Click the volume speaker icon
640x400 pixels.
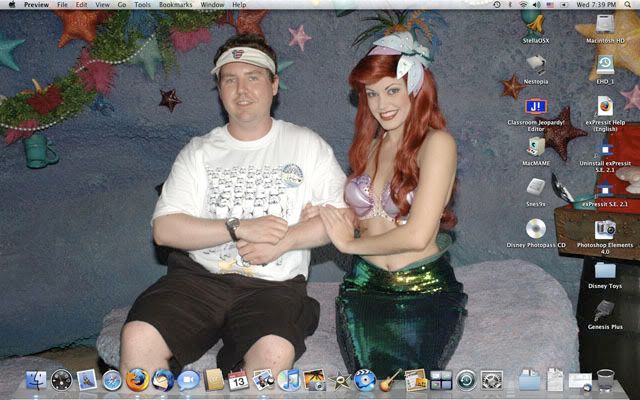(x=537, y=5)
